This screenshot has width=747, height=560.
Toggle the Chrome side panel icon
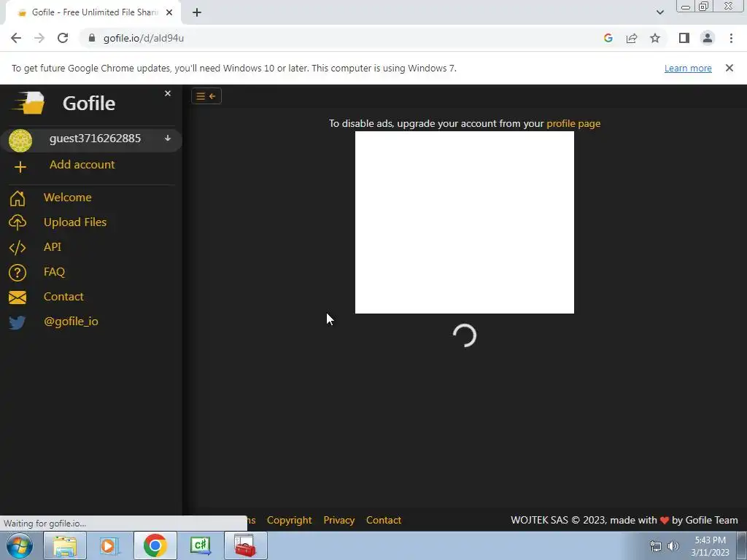click(x=684, y=38)
